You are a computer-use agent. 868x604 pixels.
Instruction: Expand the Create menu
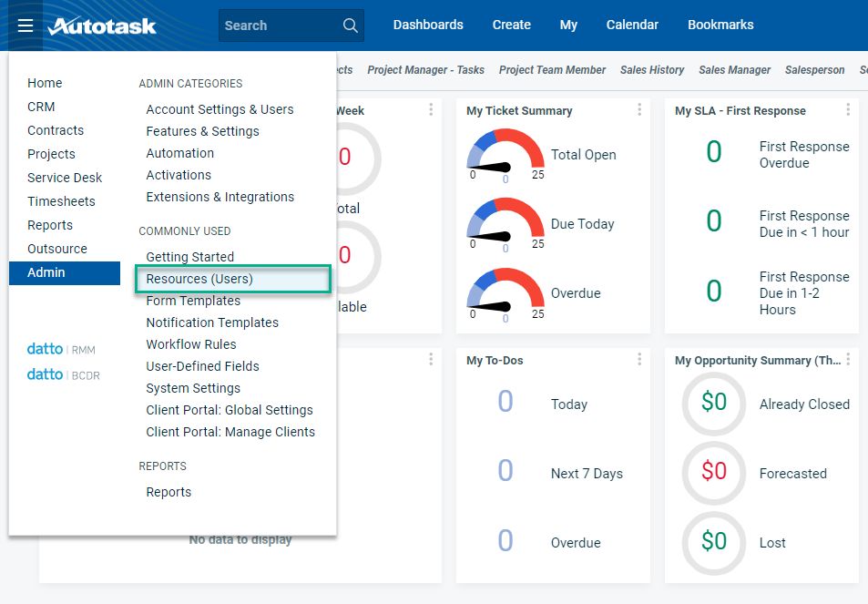click(511, 26)
